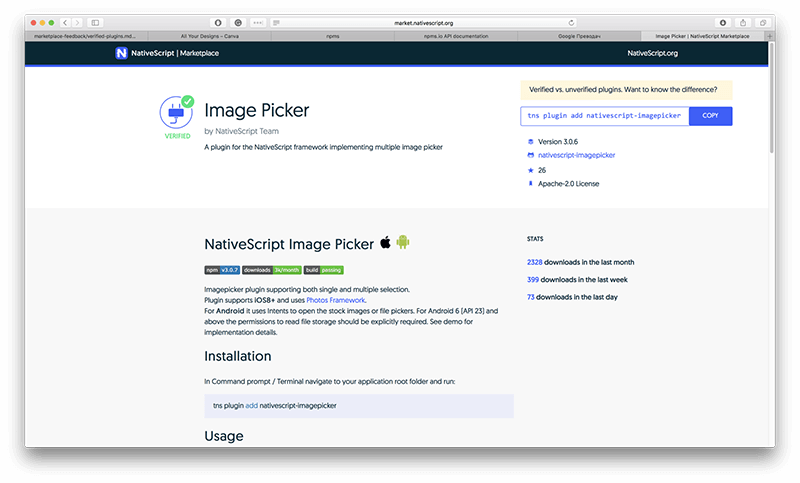Click the build passing badge
Viewport: 800px width, 483px height.
tap(323, 270)
